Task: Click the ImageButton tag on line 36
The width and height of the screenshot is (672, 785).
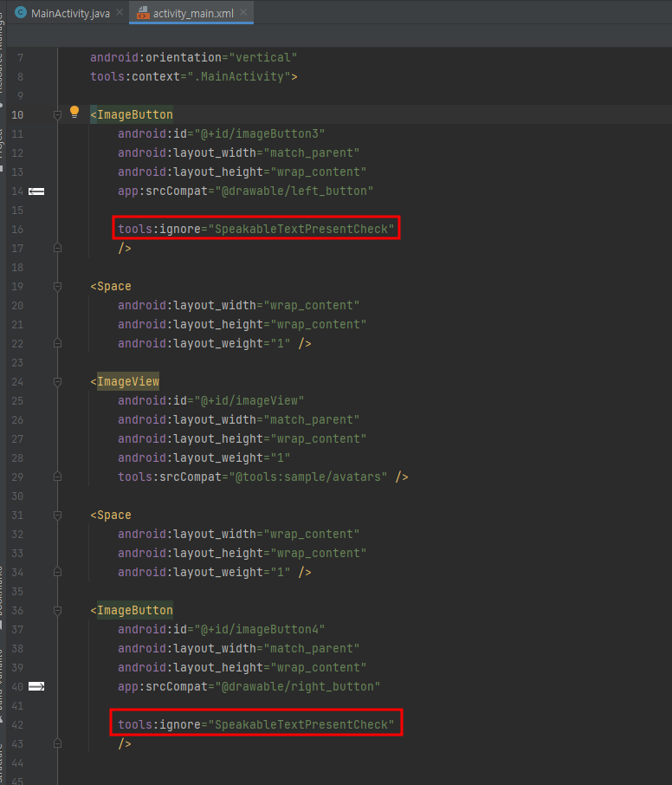Action: coord(135,610)
